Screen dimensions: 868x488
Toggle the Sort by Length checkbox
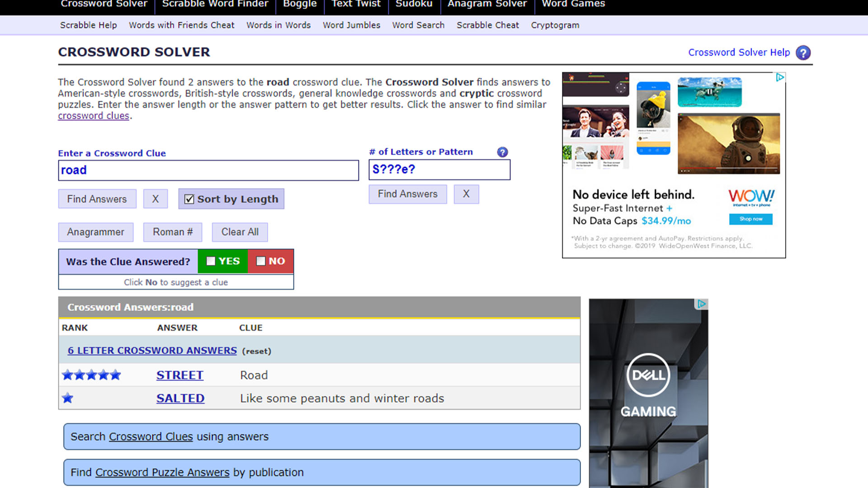point(189,198)
